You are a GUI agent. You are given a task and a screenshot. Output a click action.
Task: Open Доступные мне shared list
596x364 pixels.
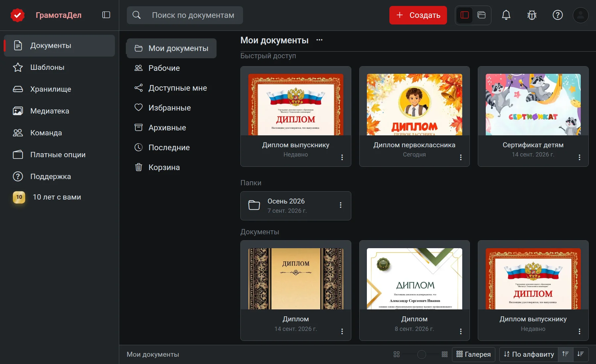[x=172, y=88]
